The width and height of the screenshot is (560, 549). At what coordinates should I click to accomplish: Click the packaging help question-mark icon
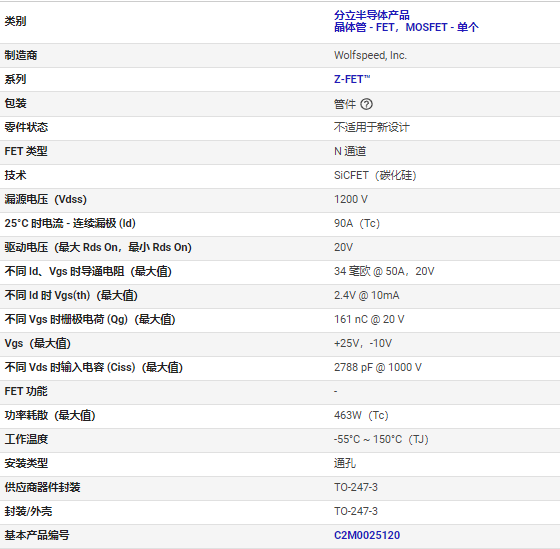pyautogui.click(x=366, y=104)
